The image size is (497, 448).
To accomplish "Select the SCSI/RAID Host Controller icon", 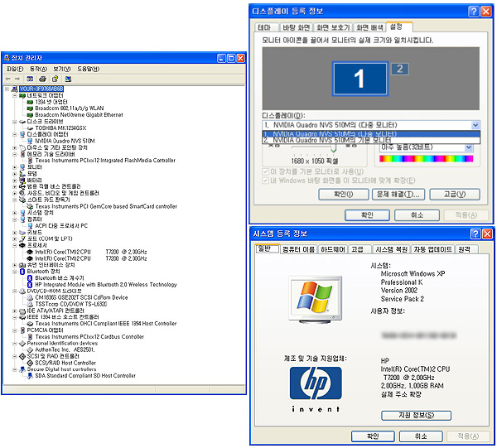I will click(30, 363).
